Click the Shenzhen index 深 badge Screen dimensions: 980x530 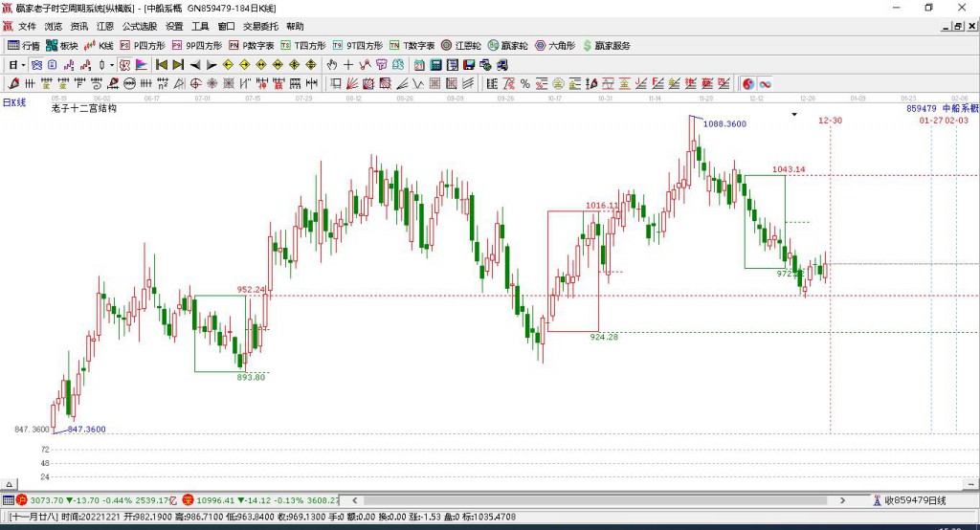pos(189,500)
